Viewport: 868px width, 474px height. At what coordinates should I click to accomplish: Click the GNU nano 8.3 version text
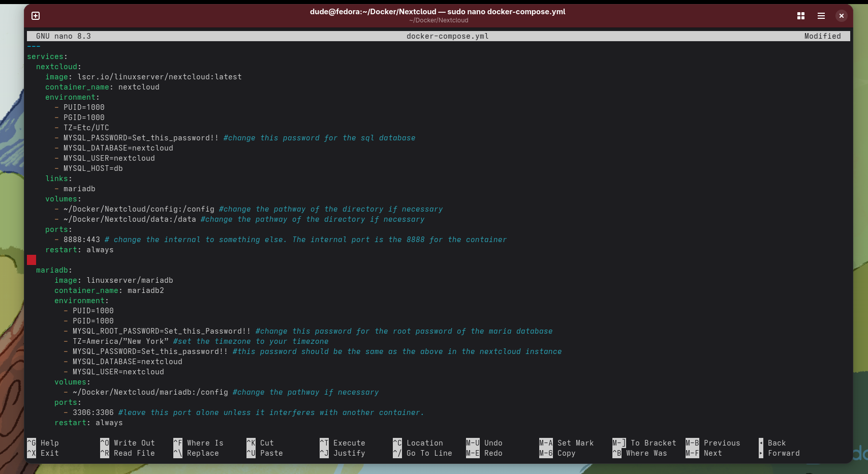click(64, 36)
